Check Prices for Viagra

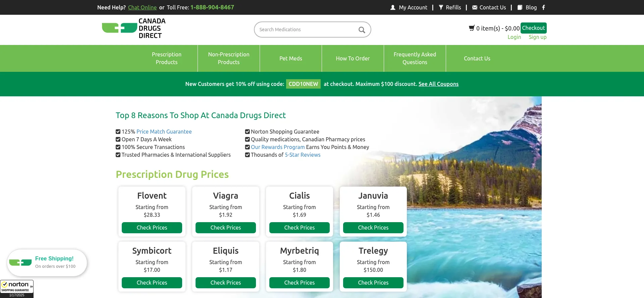pos(226,228)
